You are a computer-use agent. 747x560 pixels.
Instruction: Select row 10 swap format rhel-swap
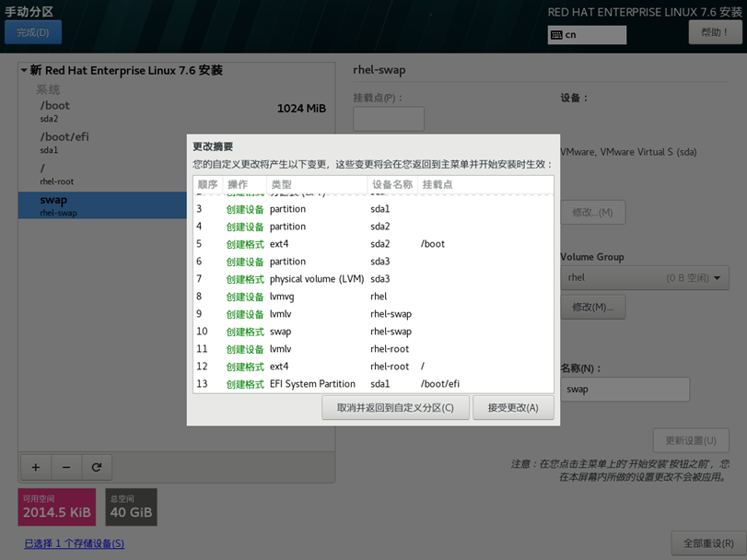(374, 332)
